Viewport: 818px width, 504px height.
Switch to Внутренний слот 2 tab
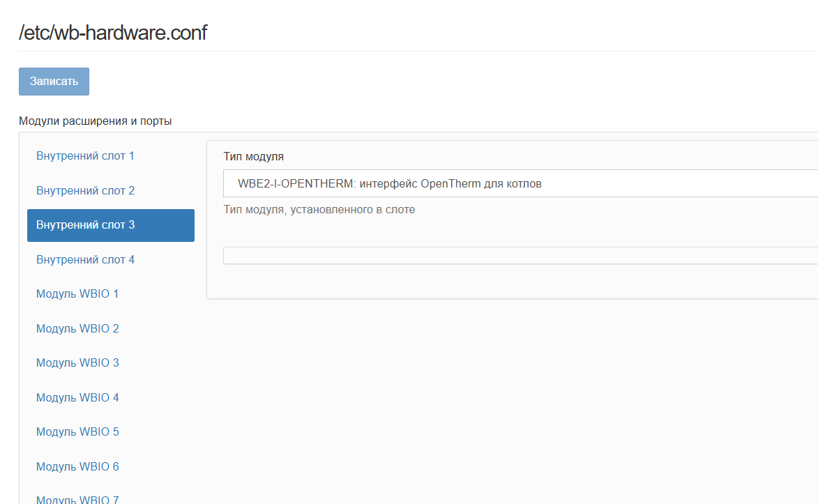(85, 190)
